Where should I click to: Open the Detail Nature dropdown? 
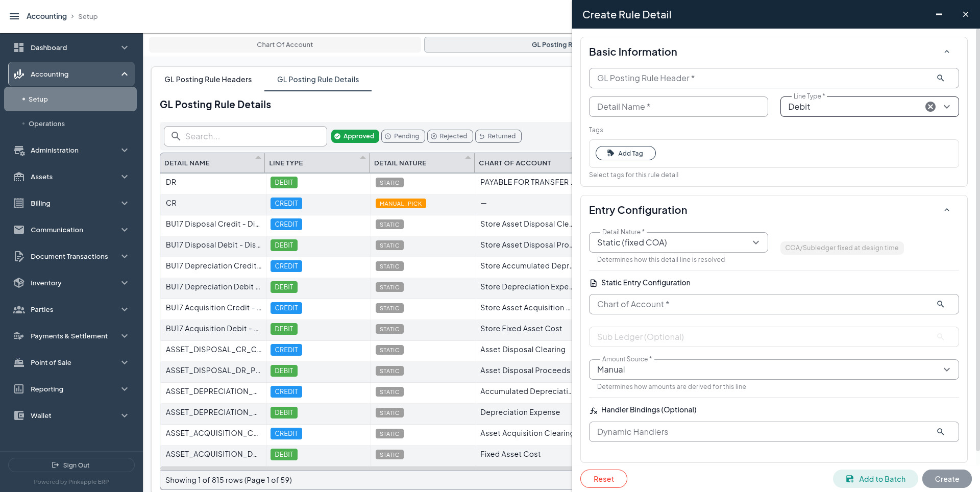click(x=756, y=242)
